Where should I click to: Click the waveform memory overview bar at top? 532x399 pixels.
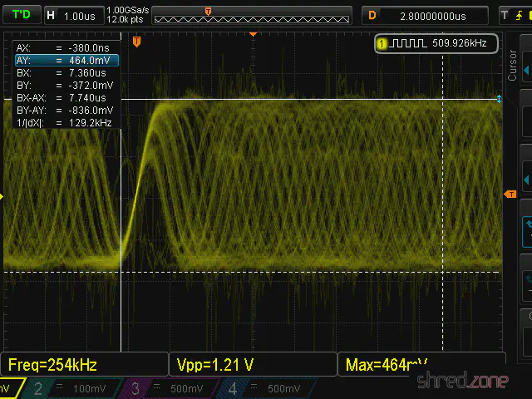pos(251,15)
